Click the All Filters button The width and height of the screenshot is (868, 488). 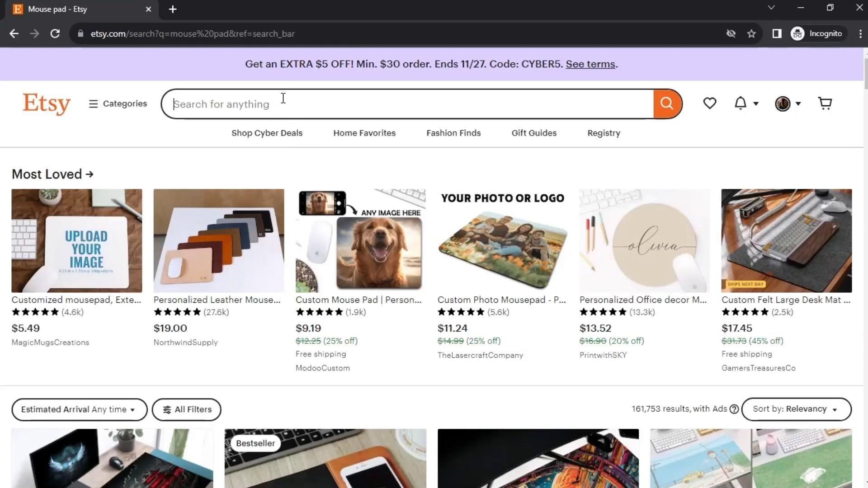point(187,410)
